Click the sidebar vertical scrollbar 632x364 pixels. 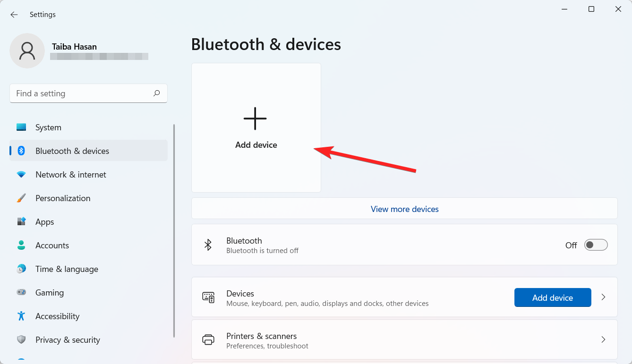click(174, 231)
